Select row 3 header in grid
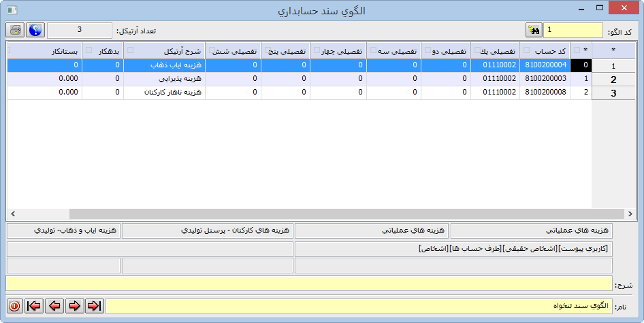Image resolution: width=644 pixels, height=323 pixels. tap(613, 93)
